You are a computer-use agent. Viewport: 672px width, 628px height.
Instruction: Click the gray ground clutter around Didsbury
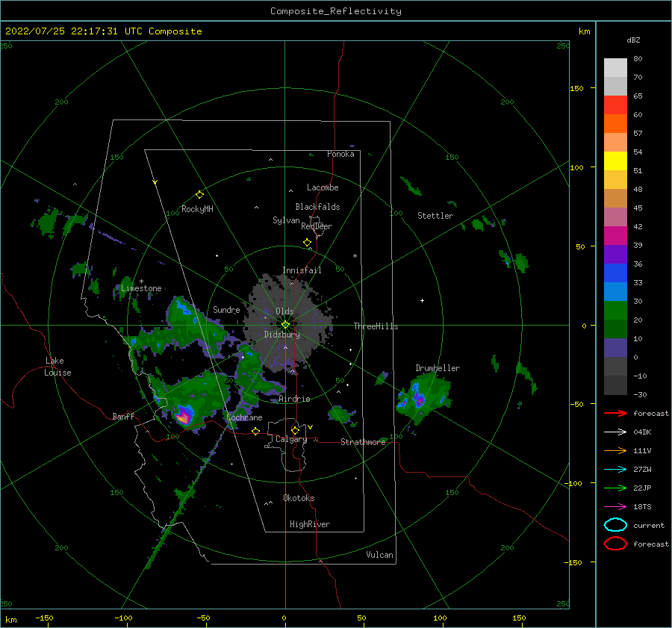point(288,323)
